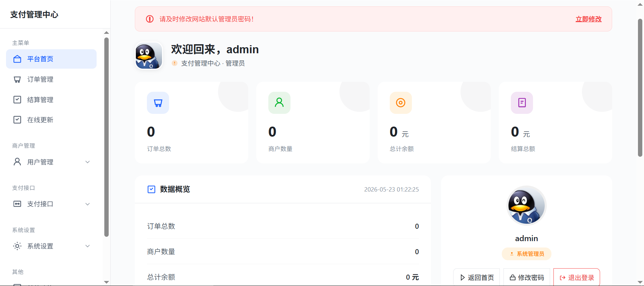Click the purple document icon on 结算总额 card

tap(522, 103)
